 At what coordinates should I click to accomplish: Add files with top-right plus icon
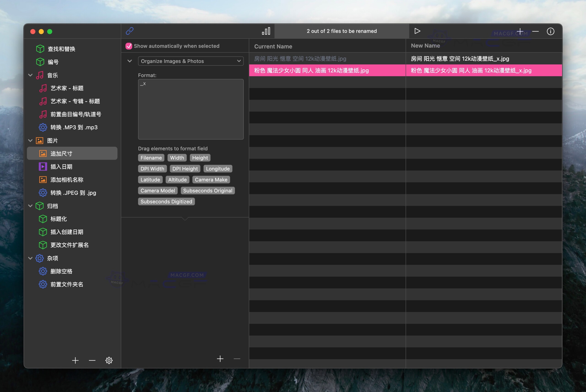click(520, 31)
